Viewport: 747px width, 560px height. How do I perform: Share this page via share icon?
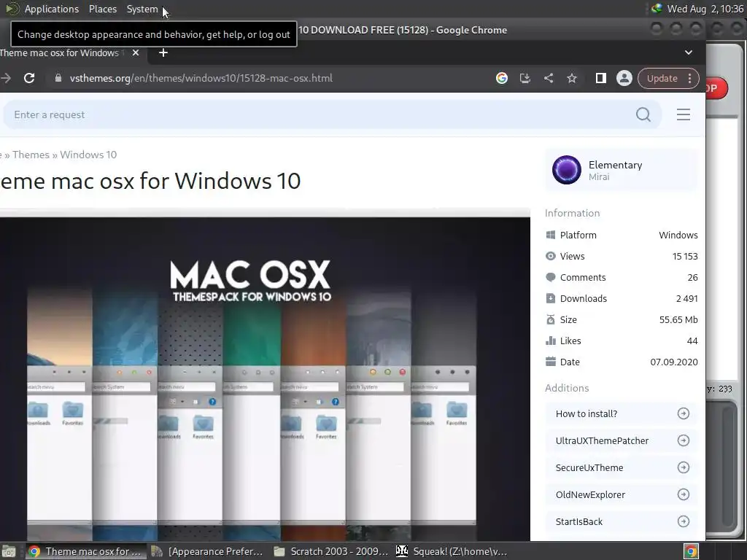(549, 78)
